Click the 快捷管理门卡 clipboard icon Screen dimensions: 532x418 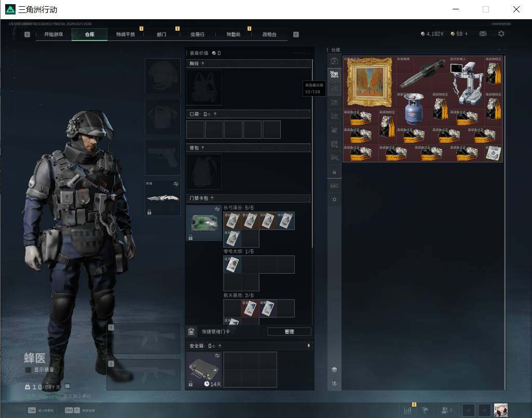point(192,331)
